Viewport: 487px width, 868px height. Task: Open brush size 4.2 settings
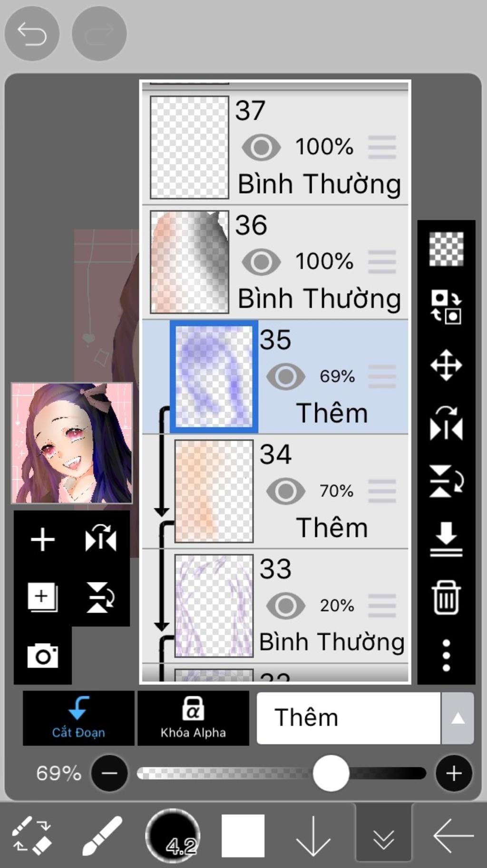[173, 836]
